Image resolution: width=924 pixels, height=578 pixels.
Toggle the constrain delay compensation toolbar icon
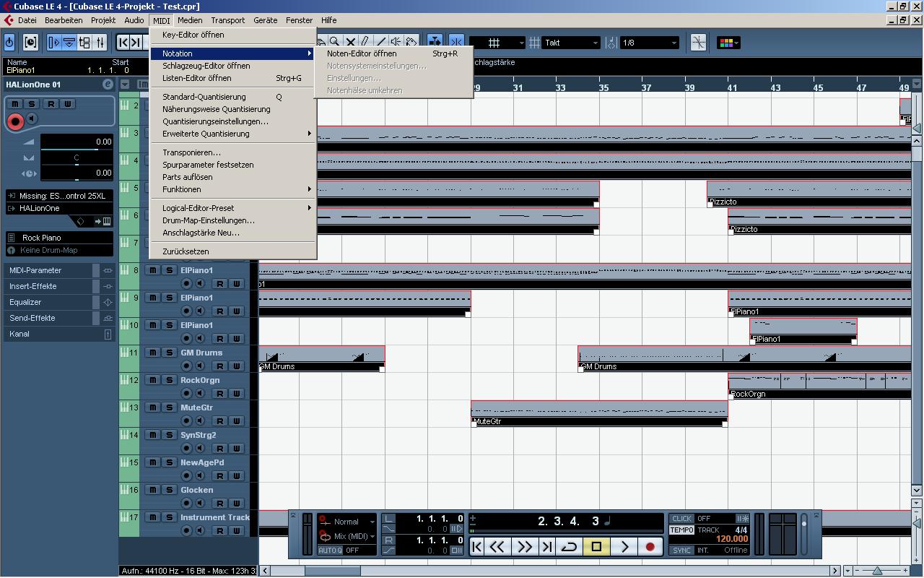coord(30,43)
